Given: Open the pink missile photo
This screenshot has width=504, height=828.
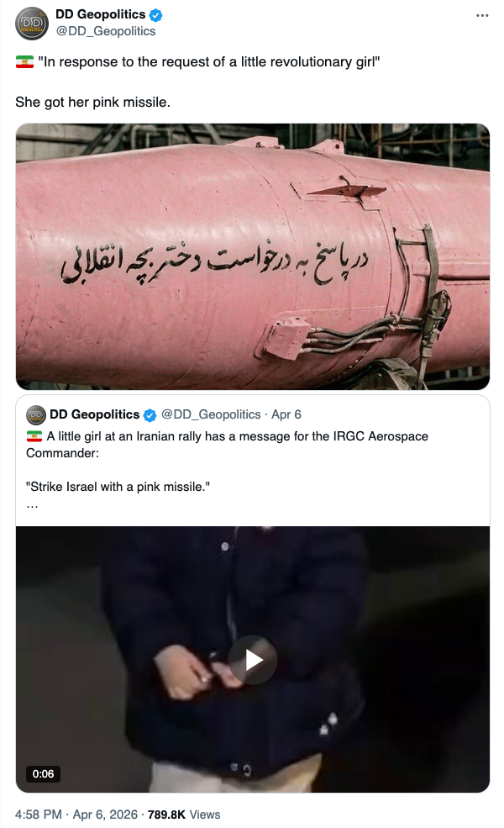Looking at the screenshot, I should pos(253,256).
